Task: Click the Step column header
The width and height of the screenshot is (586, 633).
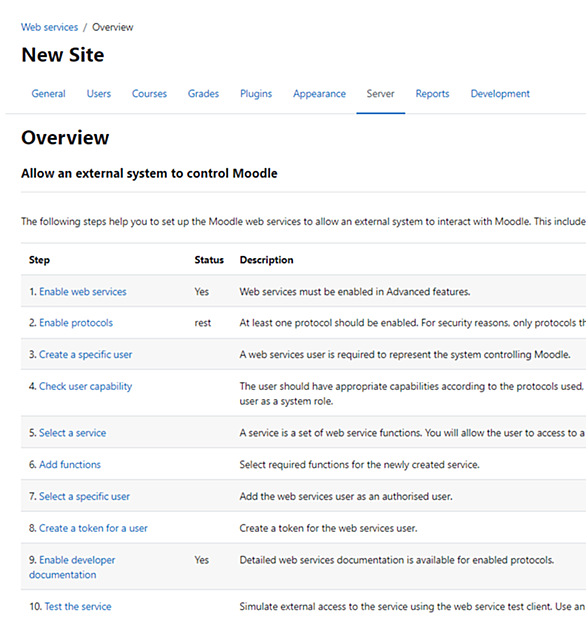Action: tap(39, 260)
